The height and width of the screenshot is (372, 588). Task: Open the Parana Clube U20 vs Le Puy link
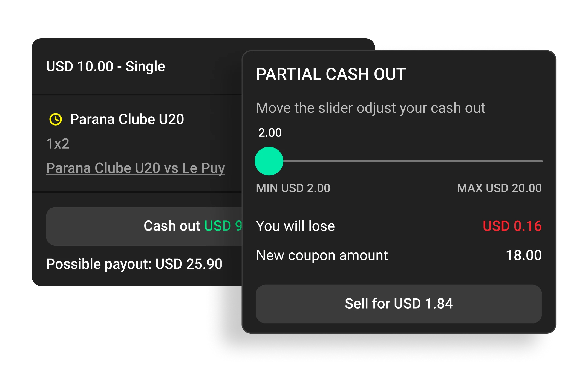coord(136,168)
